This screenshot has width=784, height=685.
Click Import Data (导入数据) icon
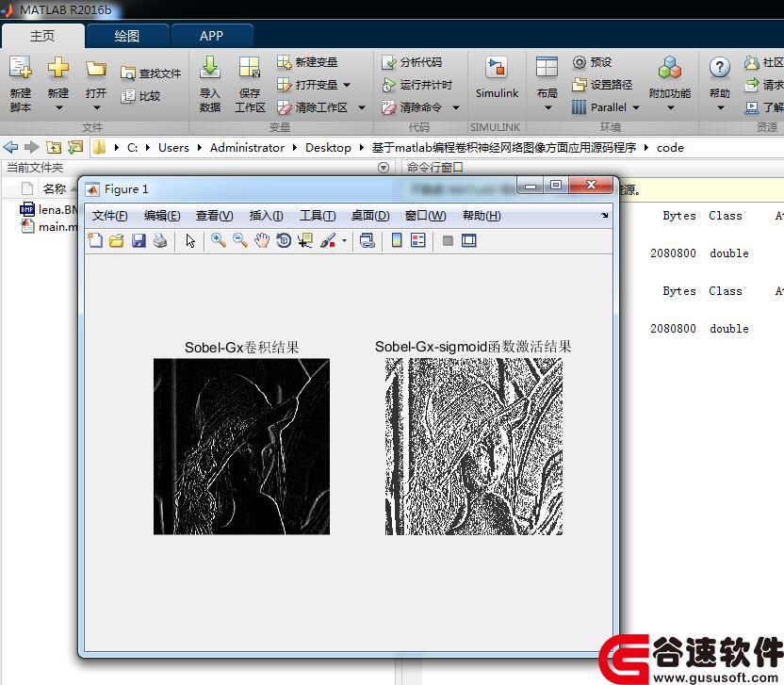[210, 68]
